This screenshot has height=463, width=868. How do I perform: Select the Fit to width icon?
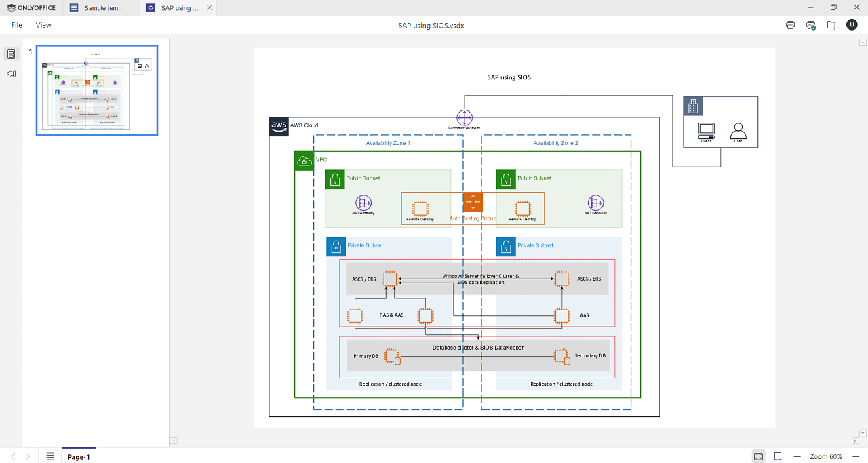tap(778, 456)
